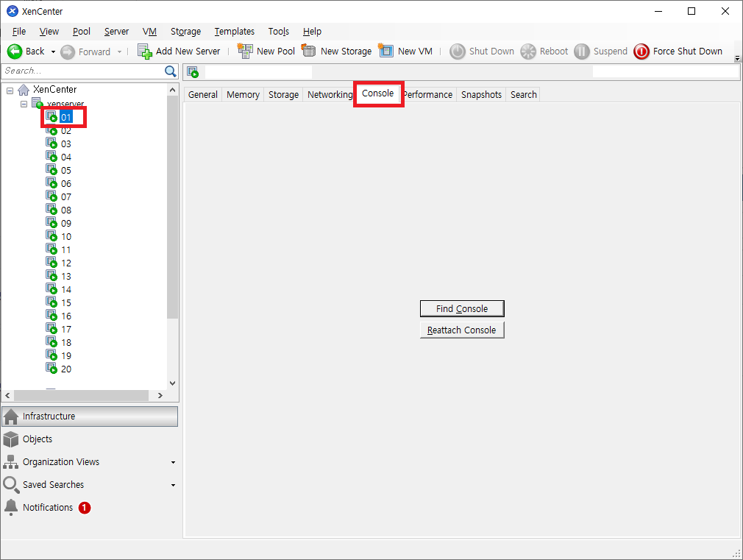This screenshot has width=743, height=560.
Task: Click the Find Console button
Action: (x=462, y=308)
